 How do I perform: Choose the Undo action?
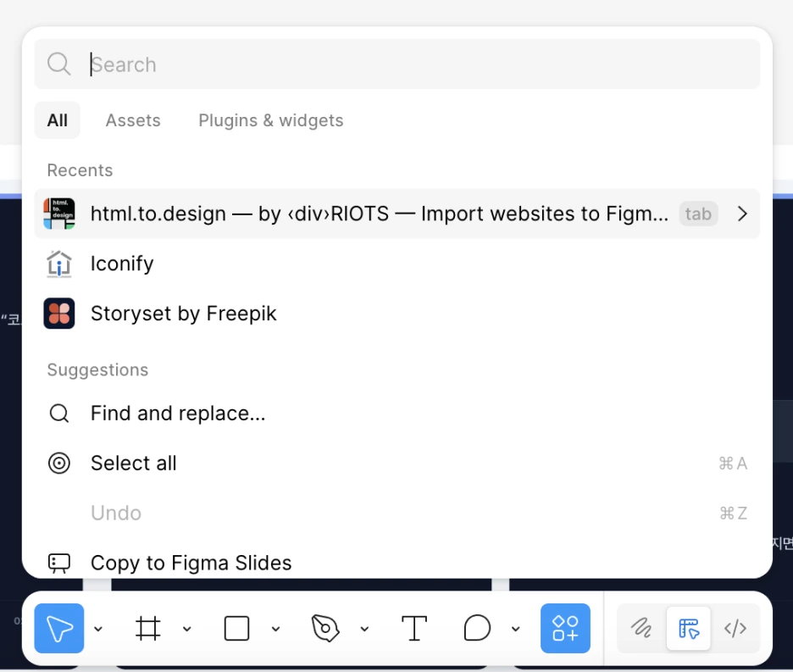[x=397, y=513]
